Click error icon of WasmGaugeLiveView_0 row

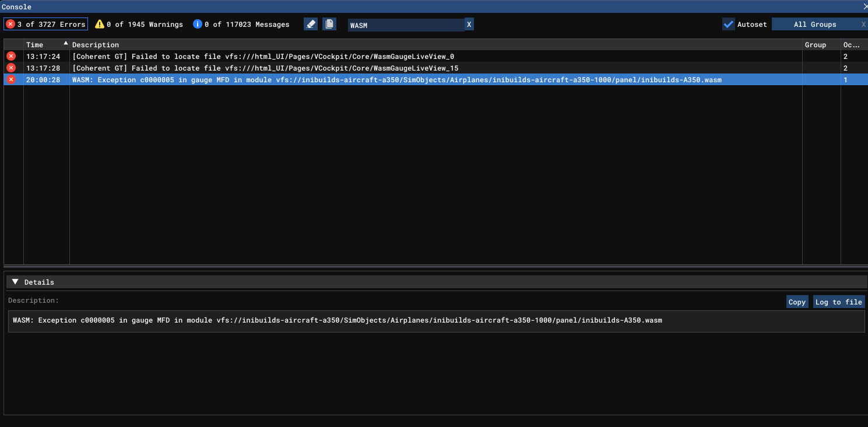tap(11, 56)
